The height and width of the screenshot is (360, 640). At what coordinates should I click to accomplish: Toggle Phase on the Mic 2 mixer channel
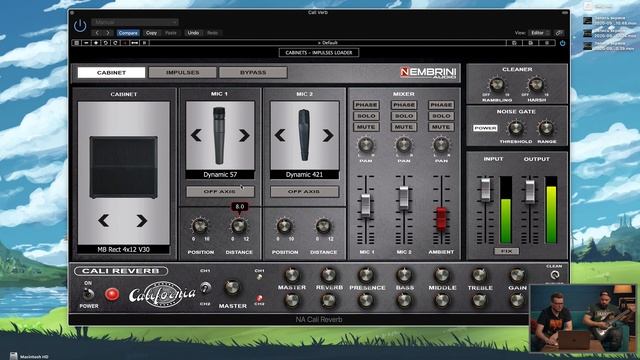(x=404, y=105)
